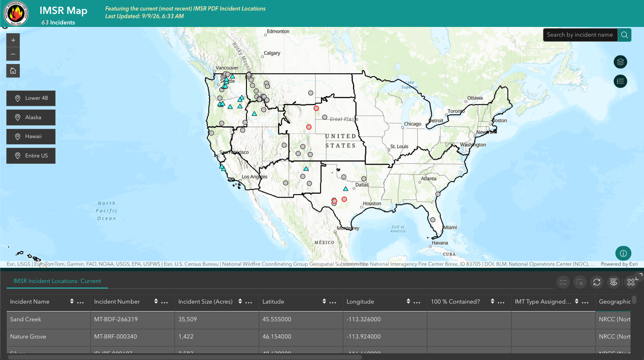This screenshot has height=360, width=644.
Task: Zoom in on the map
Action: click(13, 40)
